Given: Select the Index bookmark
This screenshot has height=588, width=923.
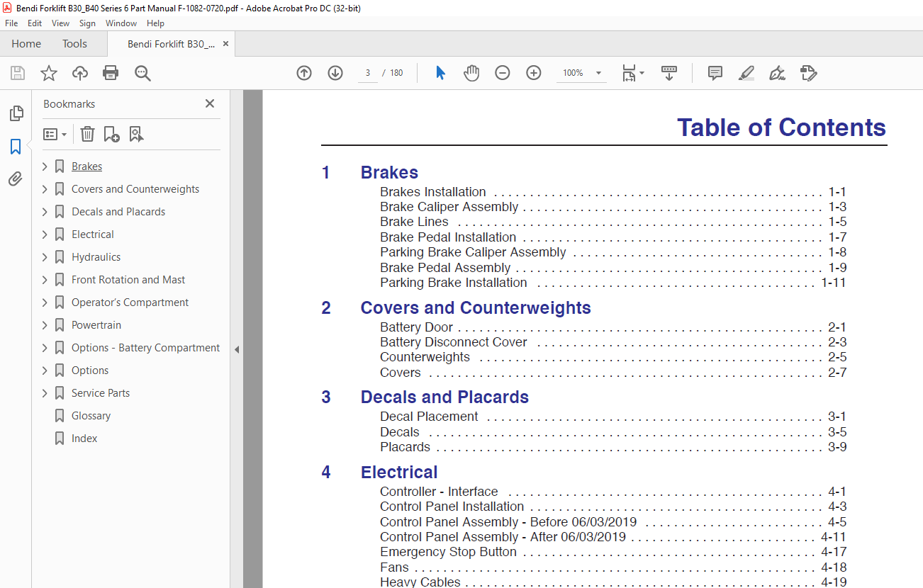Looking at the screenshot, I should pyautogui.click(x=84, y=439).
